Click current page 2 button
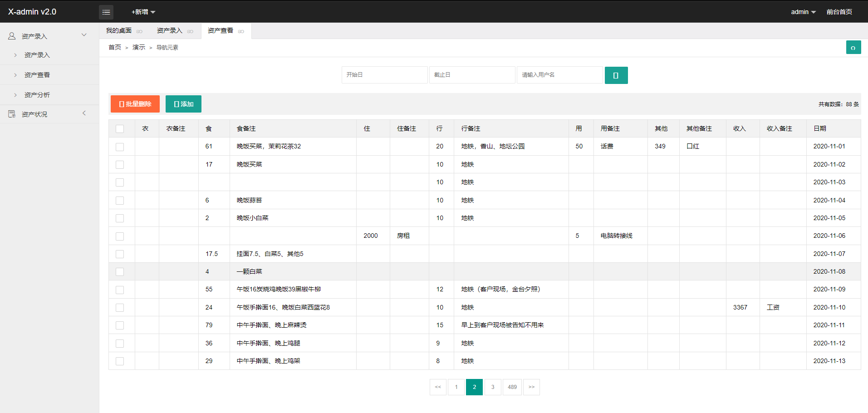 coord(474,387)
